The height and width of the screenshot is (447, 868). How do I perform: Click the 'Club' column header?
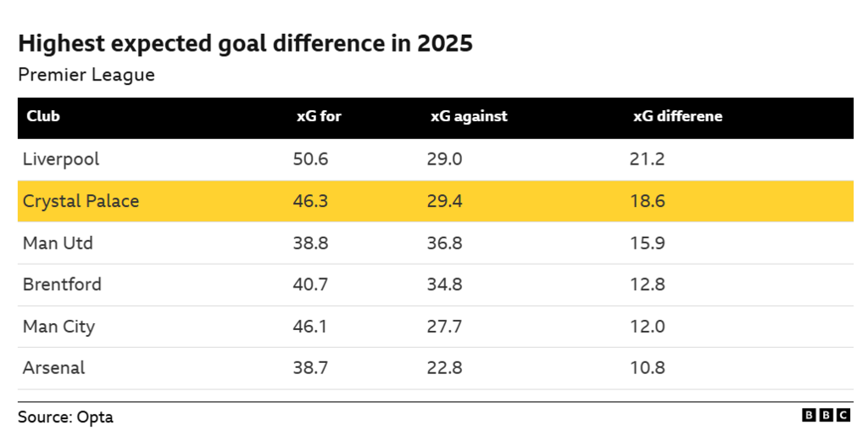click(43, 116)
